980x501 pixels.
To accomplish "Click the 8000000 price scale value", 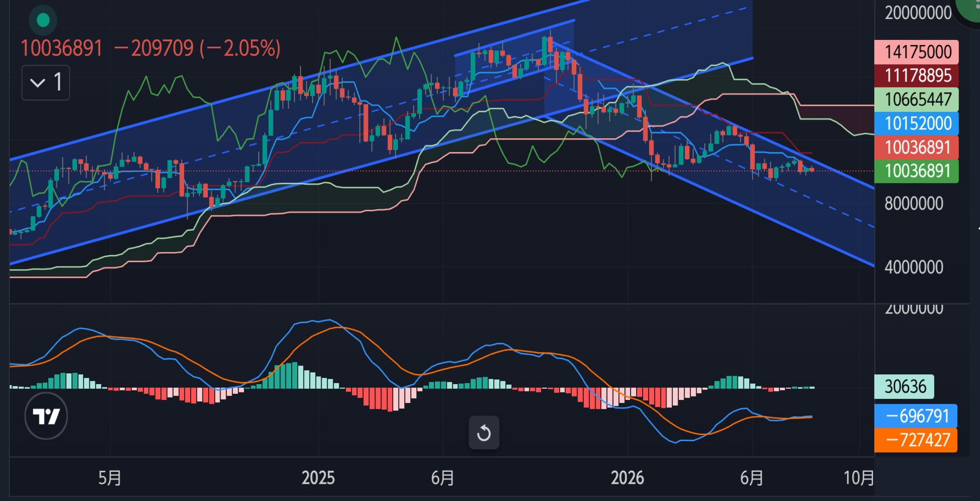I will (913, 204).
